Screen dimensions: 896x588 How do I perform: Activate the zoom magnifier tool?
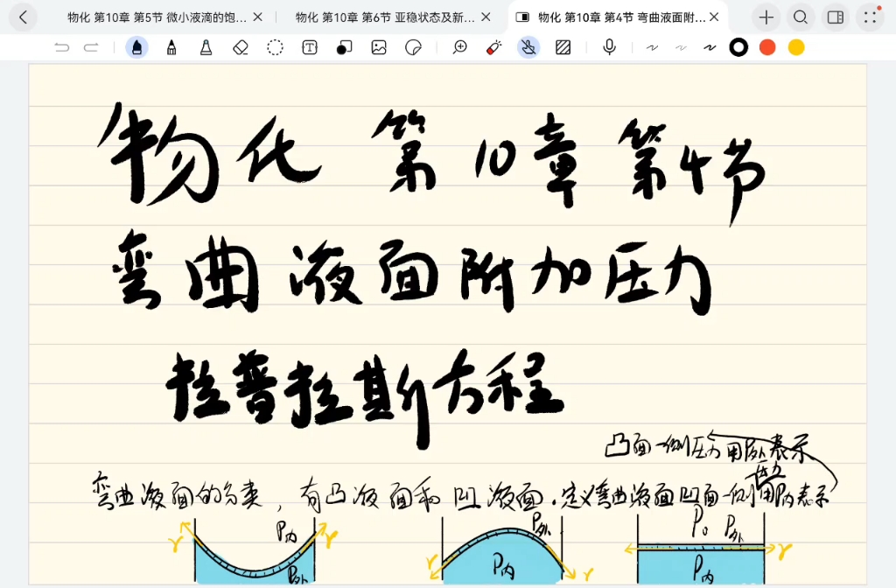tap(460, 47)
